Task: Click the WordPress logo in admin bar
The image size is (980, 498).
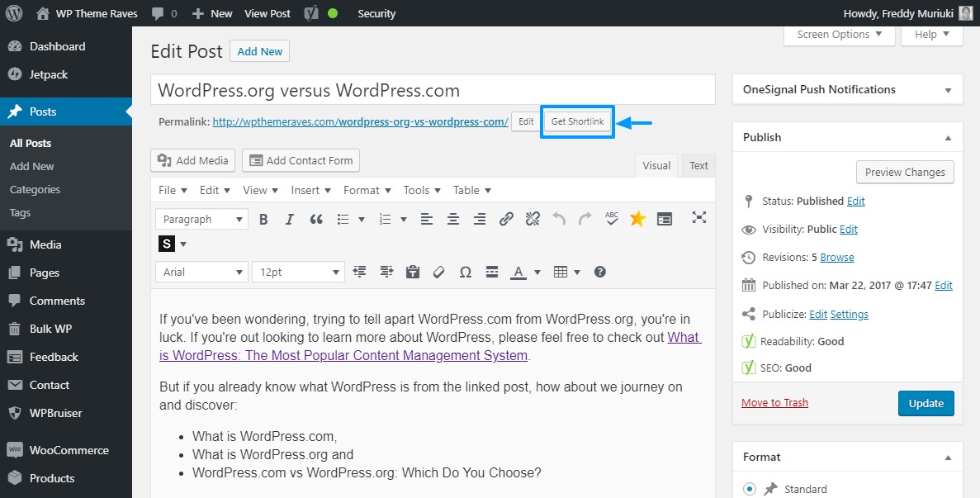Action: point(14,13)
